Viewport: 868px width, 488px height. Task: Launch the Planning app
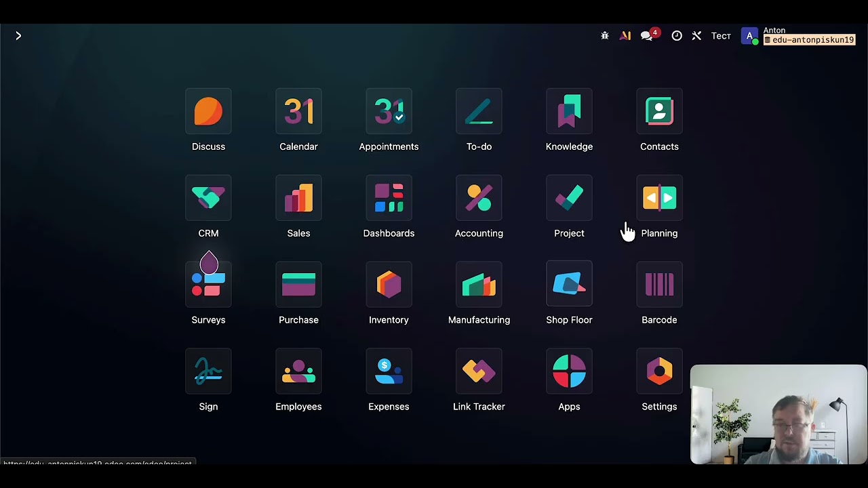click(659, 198)
